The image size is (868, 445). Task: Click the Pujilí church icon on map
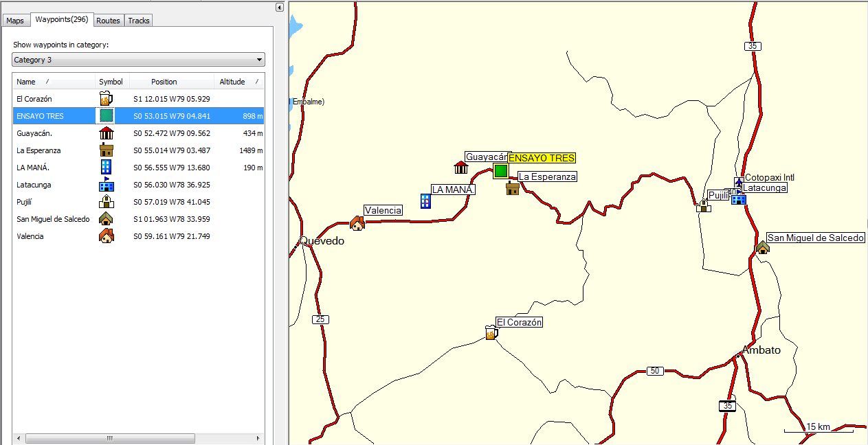(703, 205)
